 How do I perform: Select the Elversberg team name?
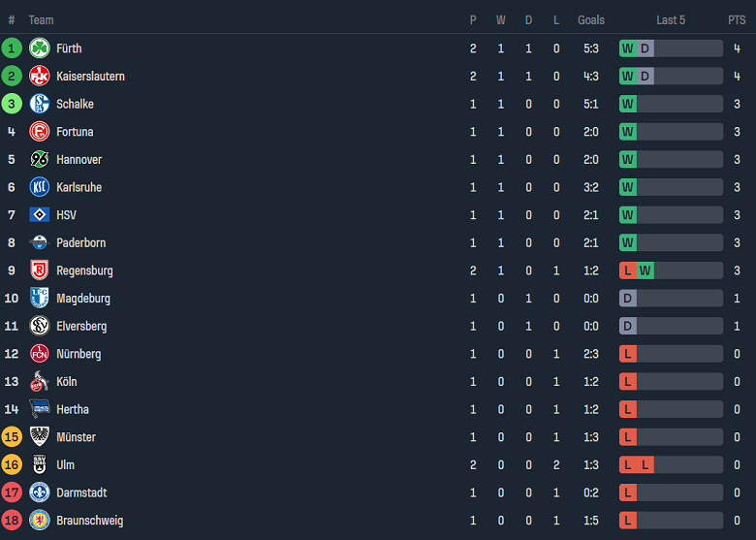81,327
